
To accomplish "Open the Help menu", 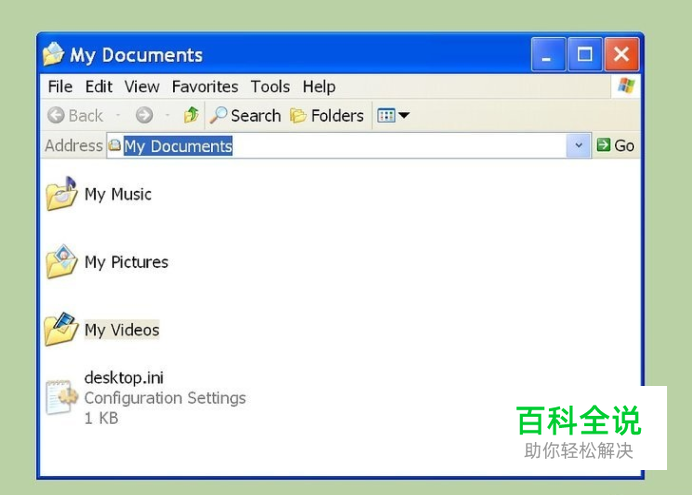I will pyautogui.click(x=319, y=87).
